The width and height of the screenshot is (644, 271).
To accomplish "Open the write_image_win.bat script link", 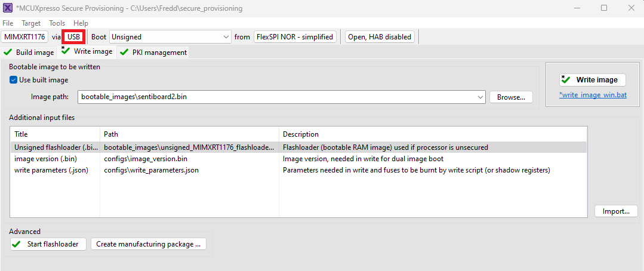I will [593, 96].
